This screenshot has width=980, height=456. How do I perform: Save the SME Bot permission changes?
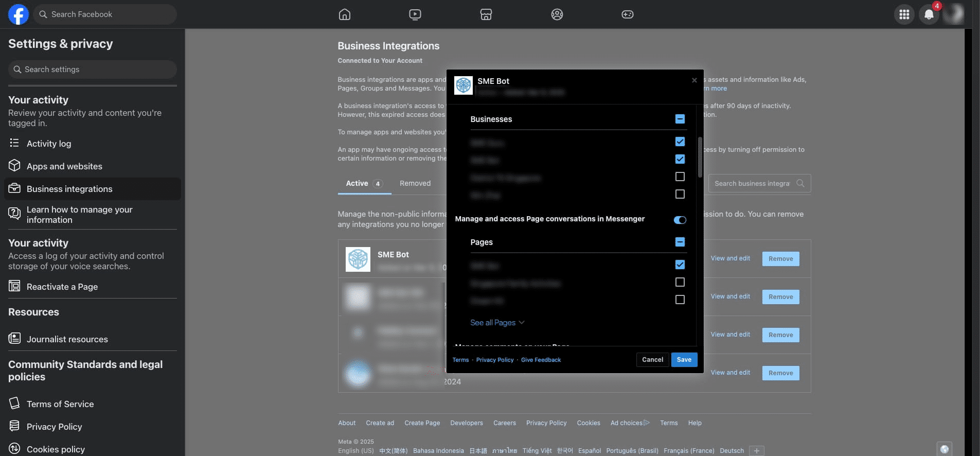click(684, 360)
